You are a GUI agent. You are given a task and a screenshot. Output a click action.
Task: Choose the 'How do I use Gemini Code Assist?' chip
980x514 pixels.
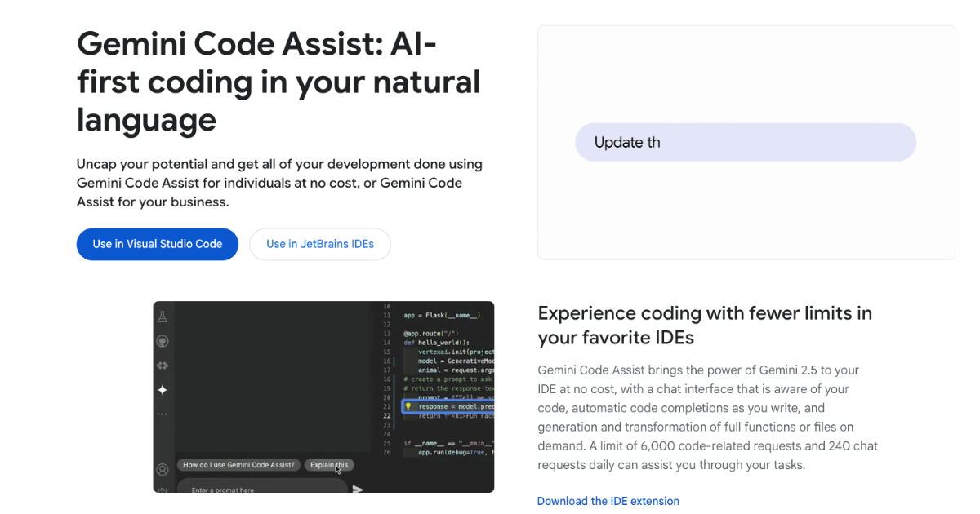click(x=238, y=465)
